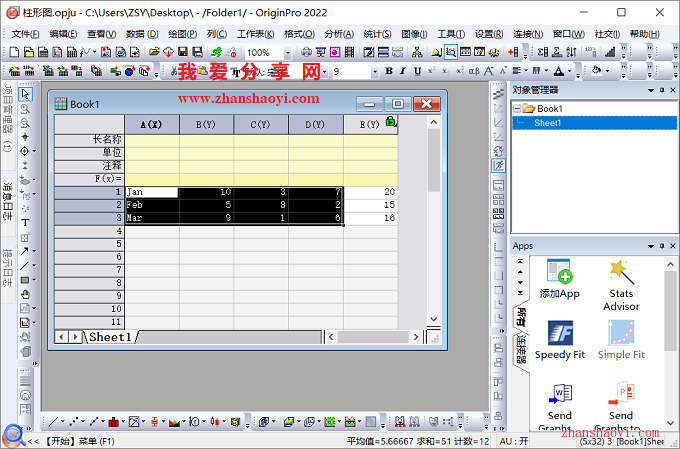Click the open file folder icon
Image resolution: width=680 pixels, height=449 pixels.
[x=154, y=52]
